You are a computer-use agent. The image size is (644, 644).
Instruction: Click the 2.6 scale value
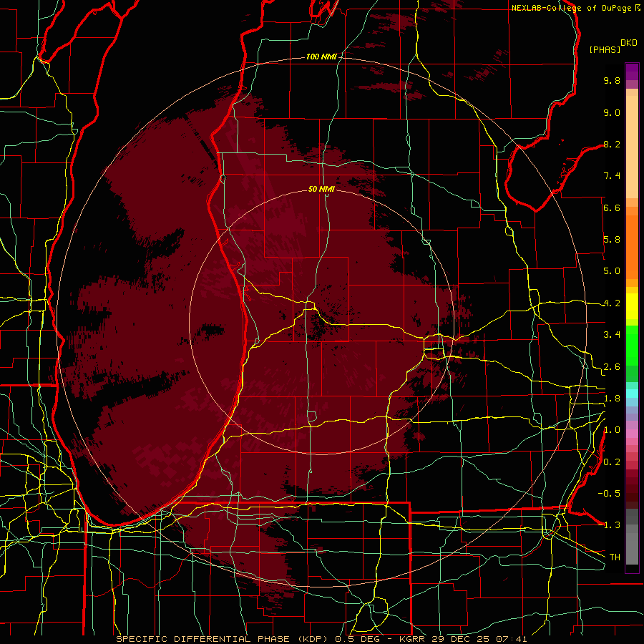point(612,367)
